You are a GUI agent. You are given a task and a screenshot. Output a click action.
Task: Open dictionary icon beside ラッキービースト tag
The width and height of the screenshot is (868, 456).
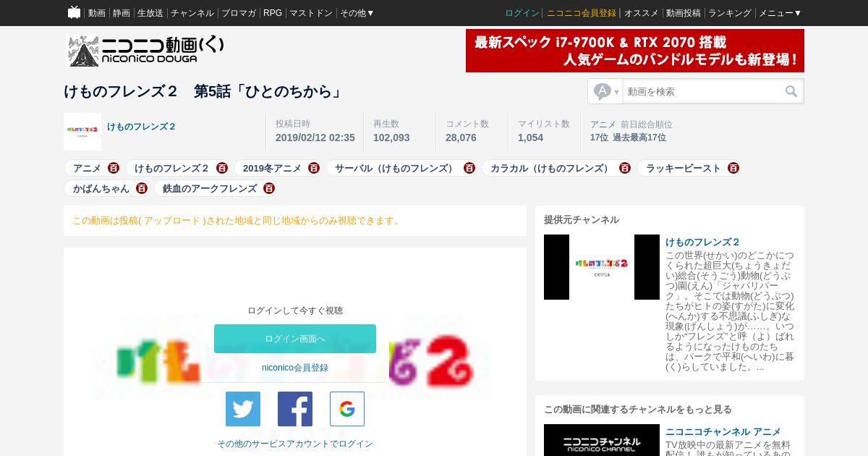pyautogui.click(x=733, y=168)
